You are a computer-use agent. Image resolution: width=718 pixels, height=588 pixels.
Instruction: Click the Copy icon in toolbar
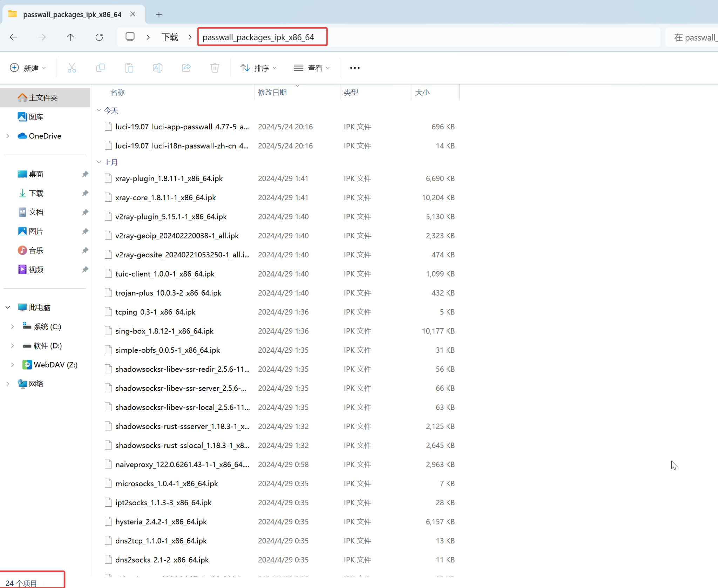pyautogui.click(x=100, y=68)
